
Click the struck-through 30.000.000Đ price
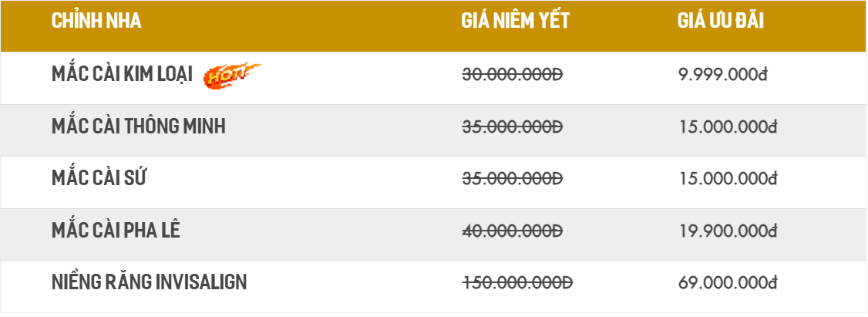pos(513,75)
